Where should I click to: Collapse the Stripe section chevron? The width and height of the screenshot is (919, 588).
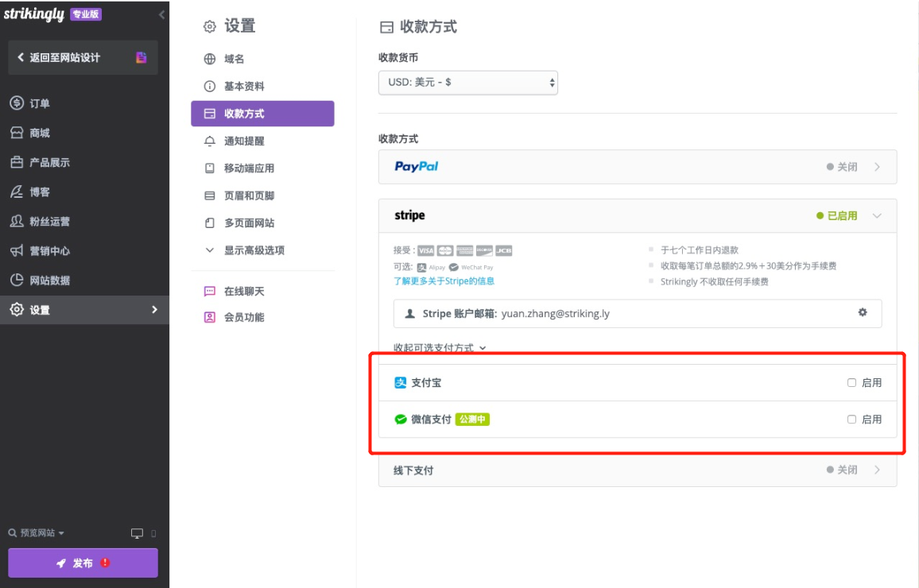click(x=877, y=215)
